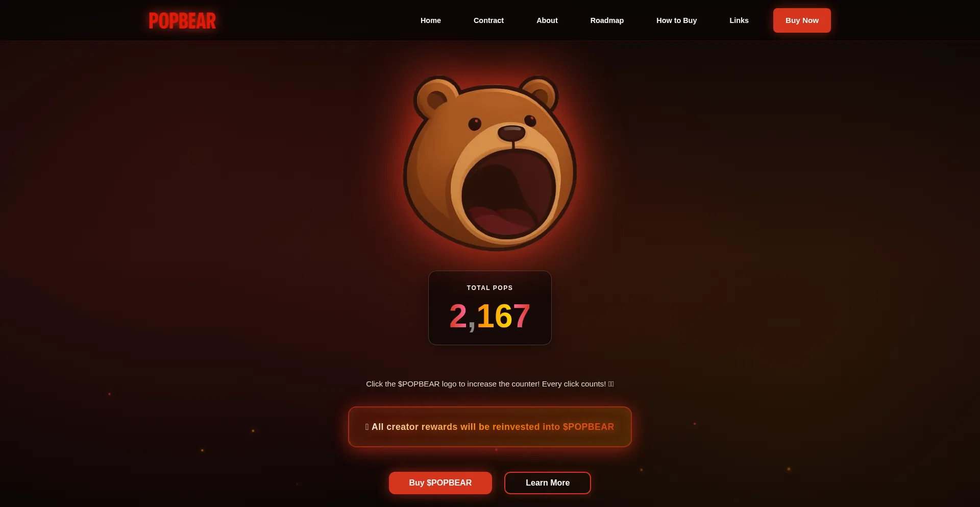
Task: Click the TOTAL POPS label
Action: click(x=490, y=288)
